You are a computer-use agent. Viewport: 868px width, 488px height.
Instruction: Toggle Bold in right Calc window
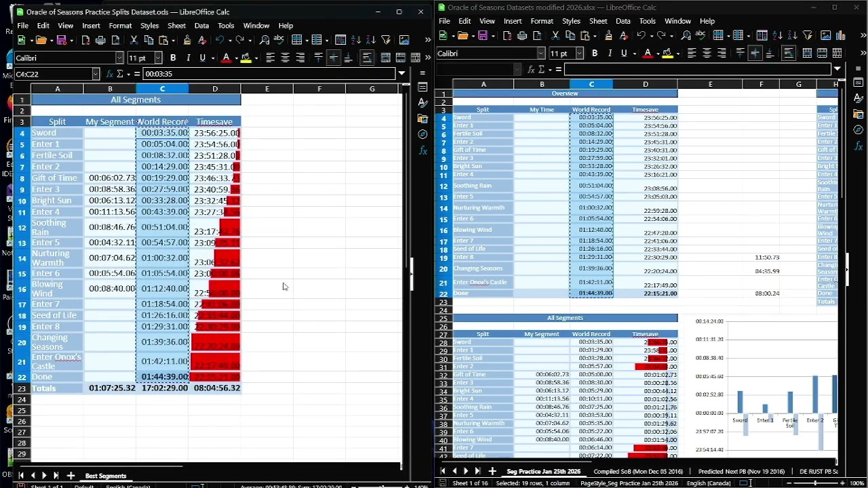[595, 54]
